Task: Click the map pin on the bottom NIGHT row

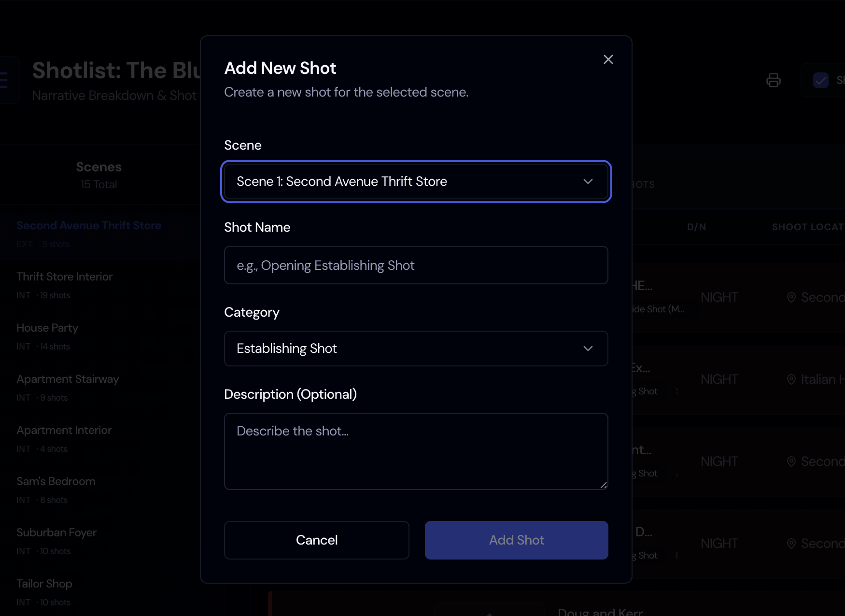Action: pos(791,543)
